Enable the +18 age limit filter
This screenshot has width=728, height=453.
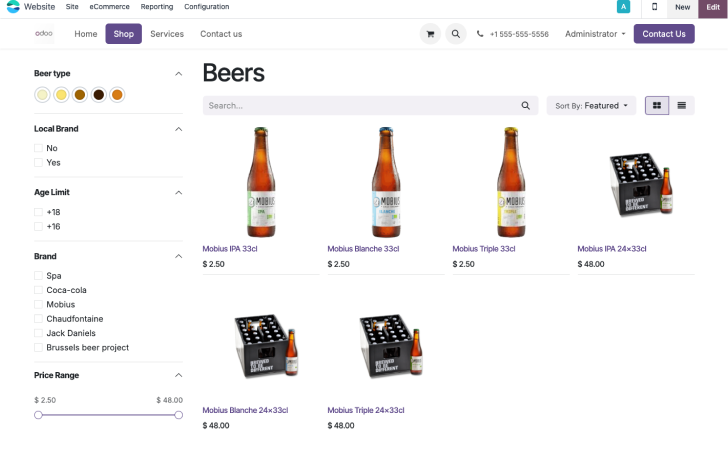tap(39, 212)
